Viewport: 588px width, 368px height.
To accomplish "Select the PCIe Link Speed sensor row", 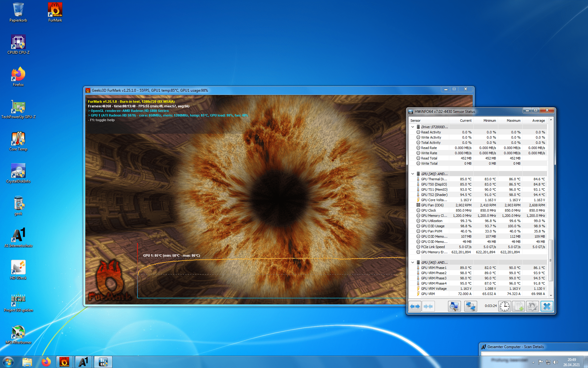I will point(478,247).
